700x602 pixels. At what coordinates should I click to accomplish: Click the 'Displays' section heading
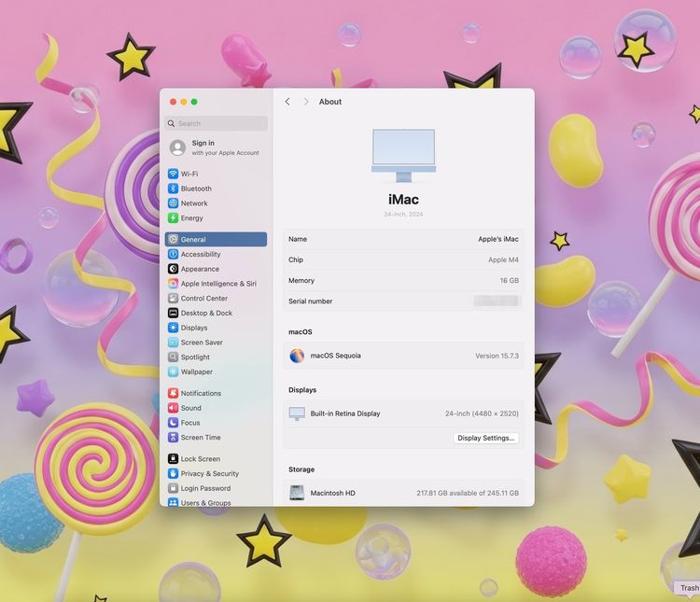pyautogui.click(x=302, y=390)
